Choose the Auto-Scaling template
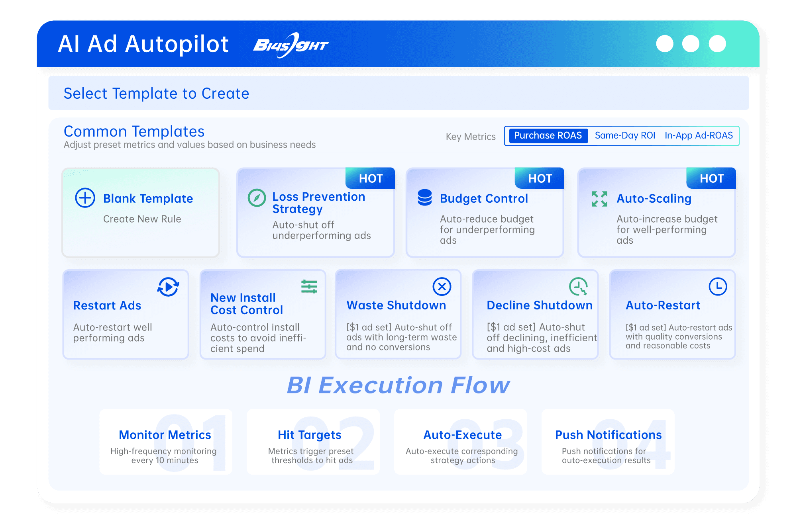Viewport: 797px width, 532px height. coord(656,213)
